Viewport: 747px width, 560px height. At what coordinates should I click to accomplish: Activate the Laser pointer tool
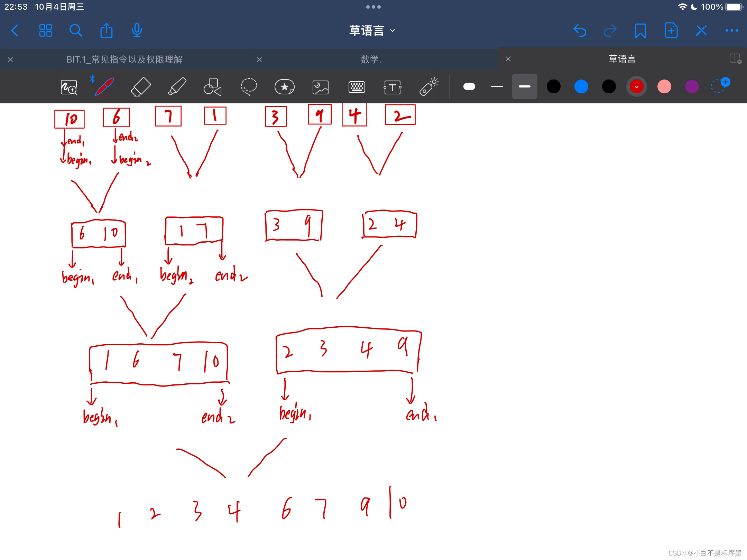[428, 86]
